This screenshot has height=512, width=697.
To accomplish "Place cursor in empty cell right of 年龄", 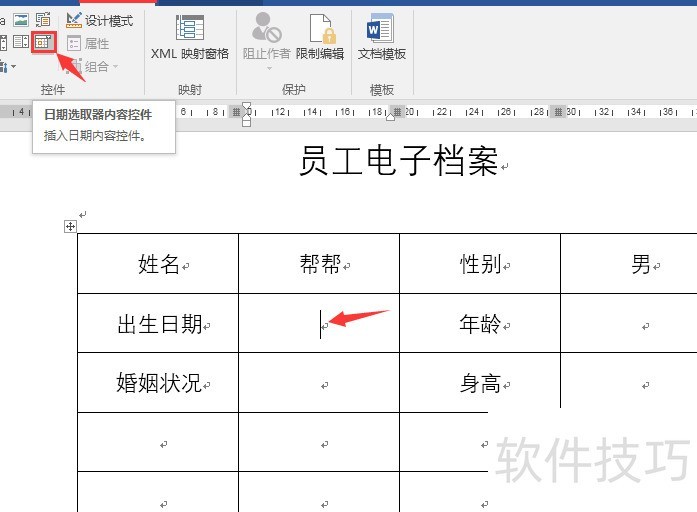I will 629,323.
